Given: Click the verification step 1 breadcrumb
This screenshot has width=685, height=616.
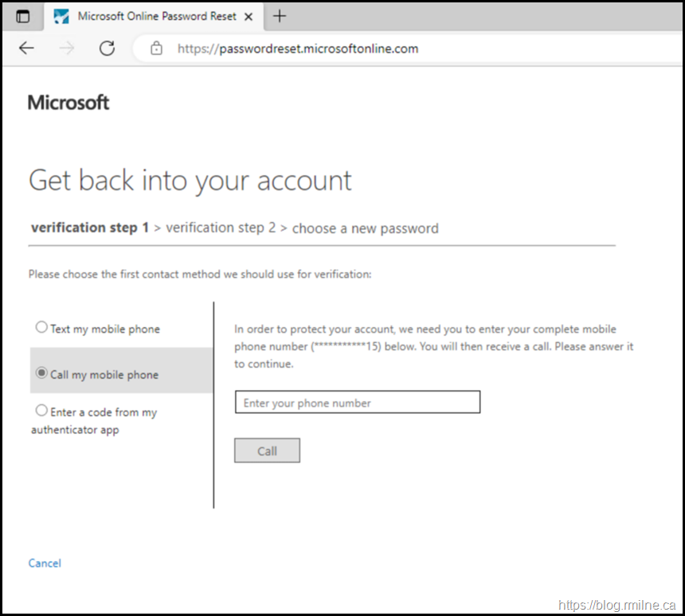Looking at the screenshot, I should click(x=90, y=228).
